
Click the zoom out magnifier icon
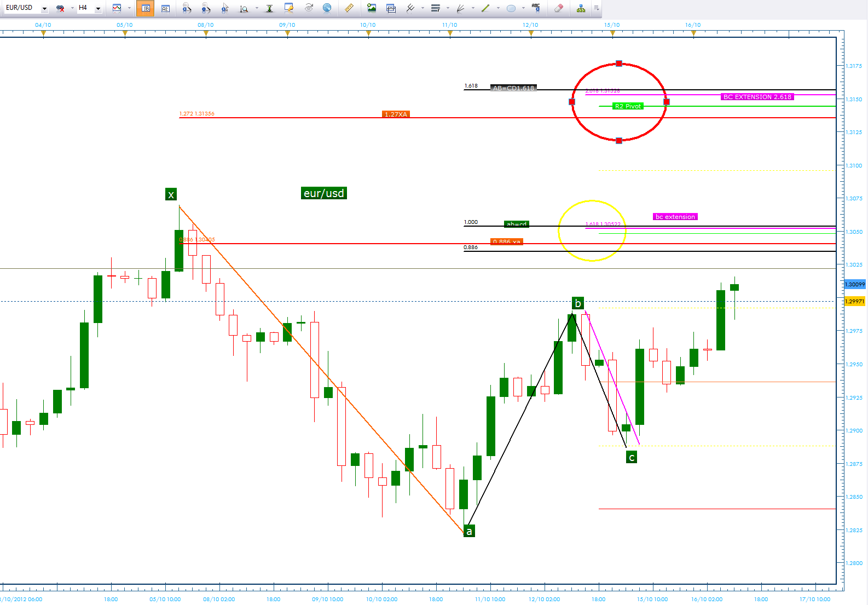click(206, 8)
